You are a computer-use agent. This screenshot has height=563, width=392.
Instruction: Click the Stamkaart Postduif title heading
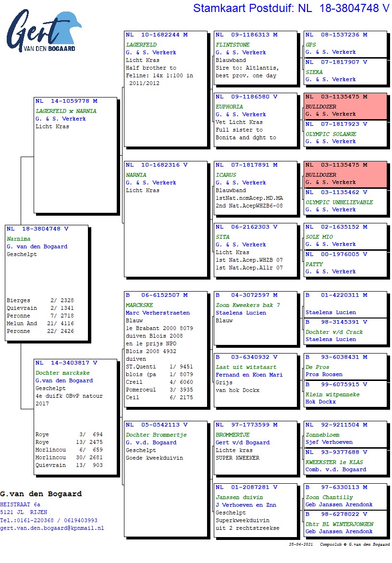291,8
